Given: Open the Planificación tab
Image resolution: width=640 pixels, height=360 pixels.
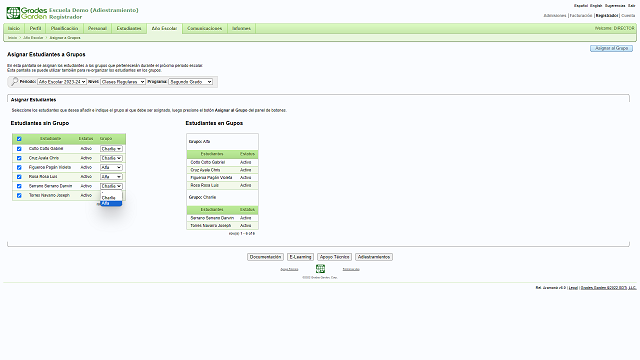Looking at the screenshot, I should point(64,29).
